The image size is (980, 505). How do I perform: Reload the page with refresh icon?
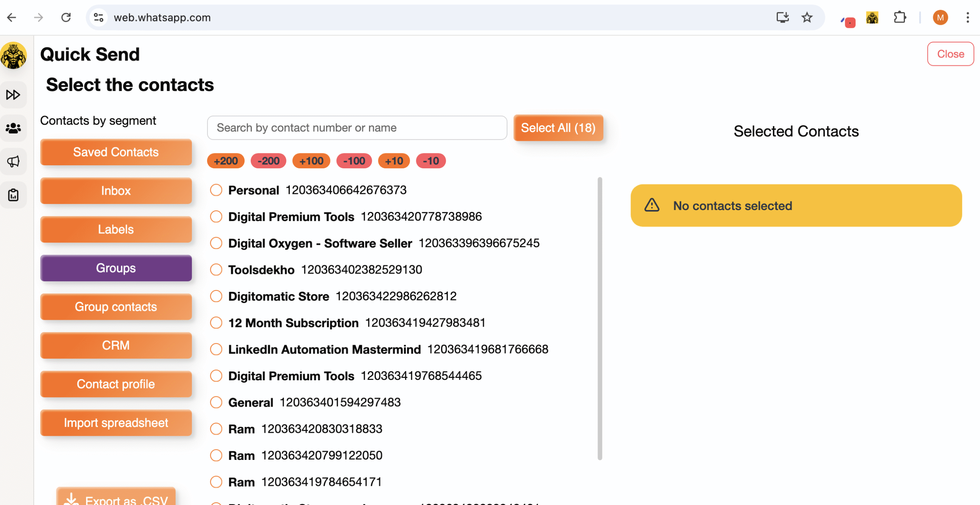click(66, 18)
